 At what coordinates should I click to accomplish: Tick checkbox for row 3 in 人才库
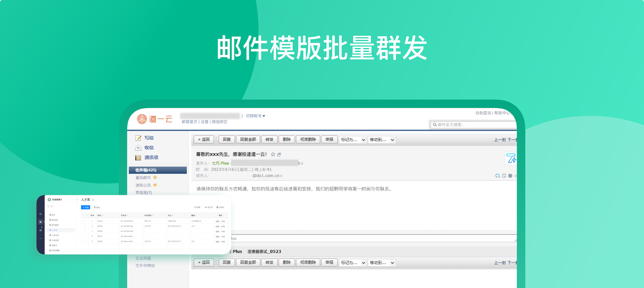(85, 231)
